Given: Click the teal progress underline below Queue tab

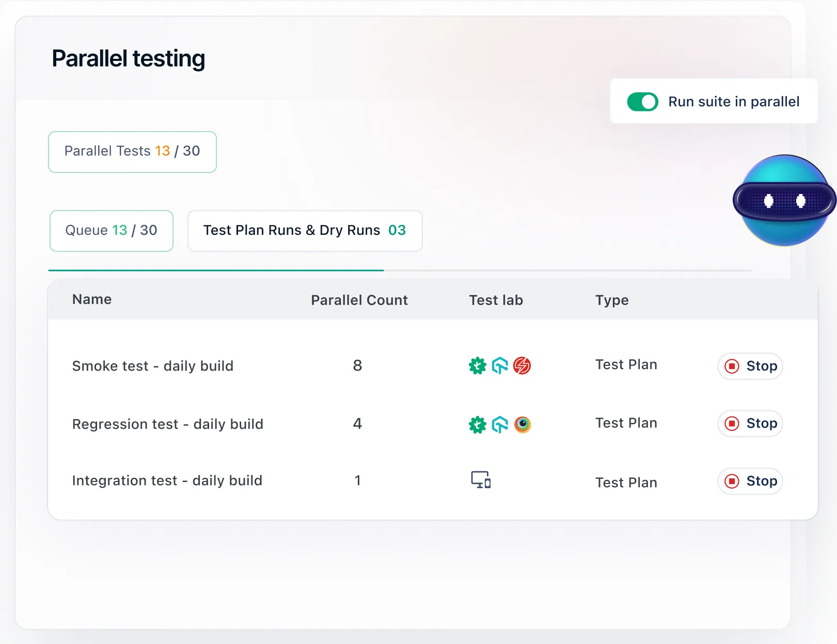Looking at the screenshot, I should click(216, 270).
